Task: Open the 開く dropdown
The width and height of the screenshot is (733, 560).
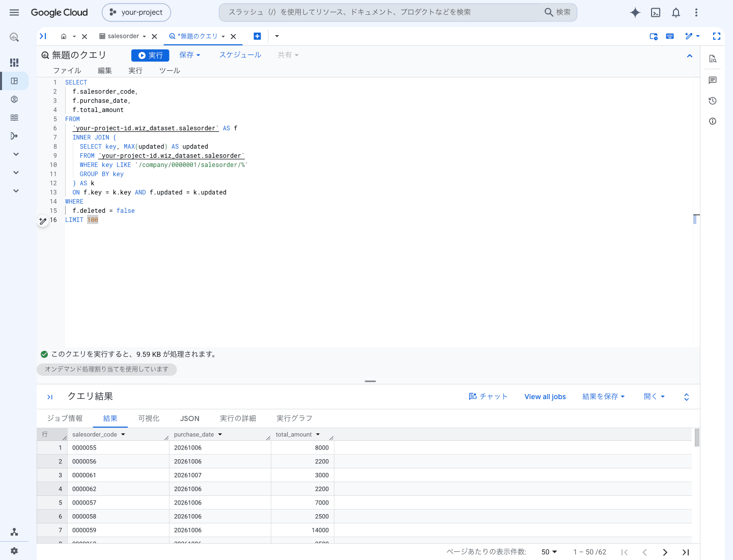Action: (654, 397)
